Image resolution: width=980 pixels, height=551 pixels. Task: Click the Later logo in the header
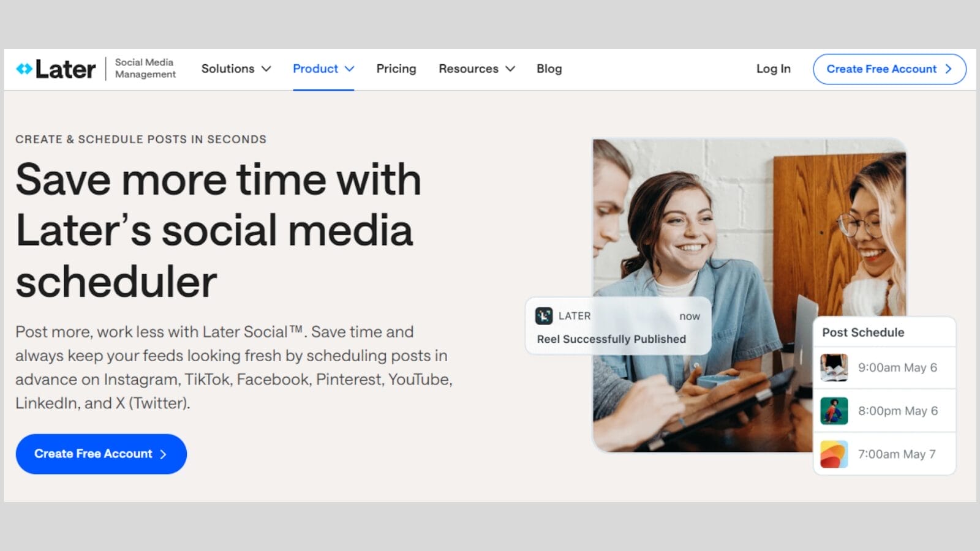pos(56,69)
